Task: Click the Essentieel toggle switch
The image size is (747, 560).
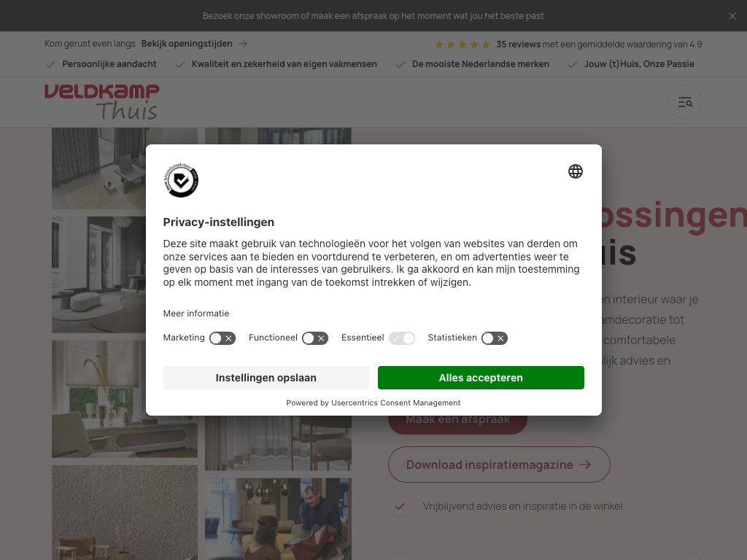Action: 402,338
